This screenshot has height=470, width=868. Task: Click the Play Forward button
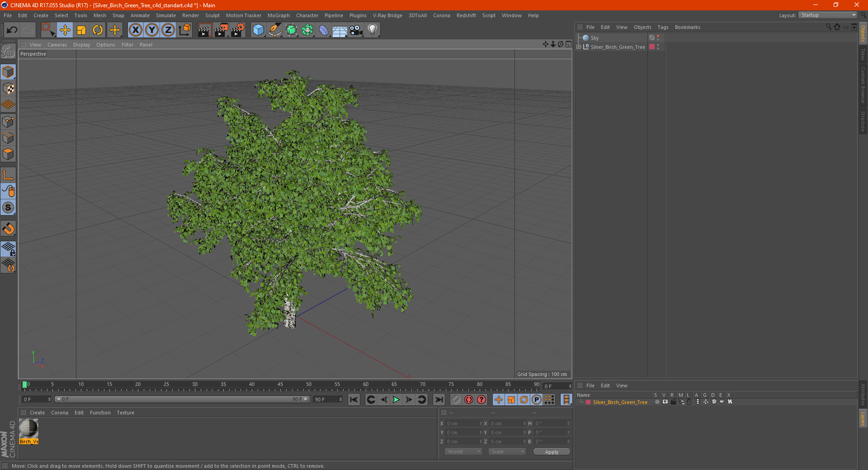[x=396, y=399]
